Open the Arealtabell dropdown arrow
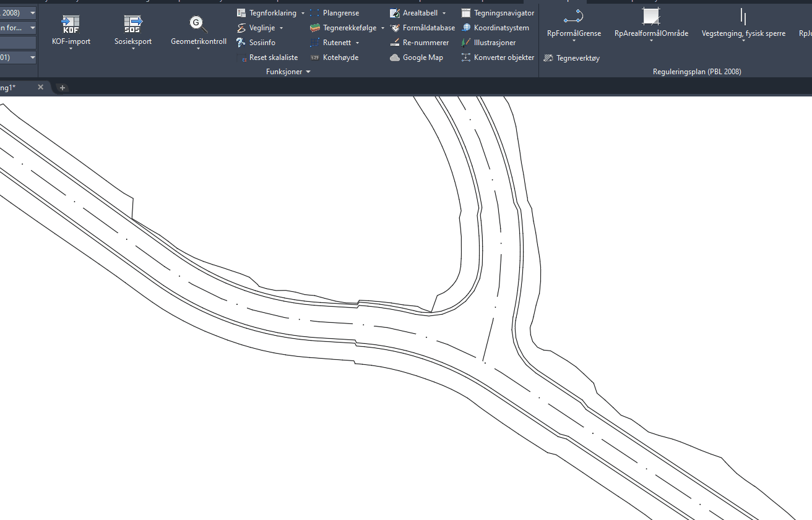 [444, 13]
